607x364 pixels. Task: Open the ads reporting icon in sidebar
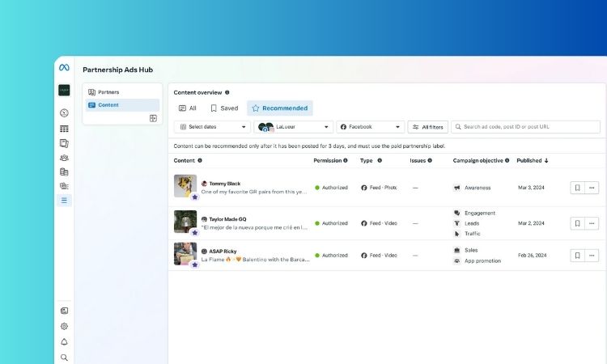click(64, 186)
